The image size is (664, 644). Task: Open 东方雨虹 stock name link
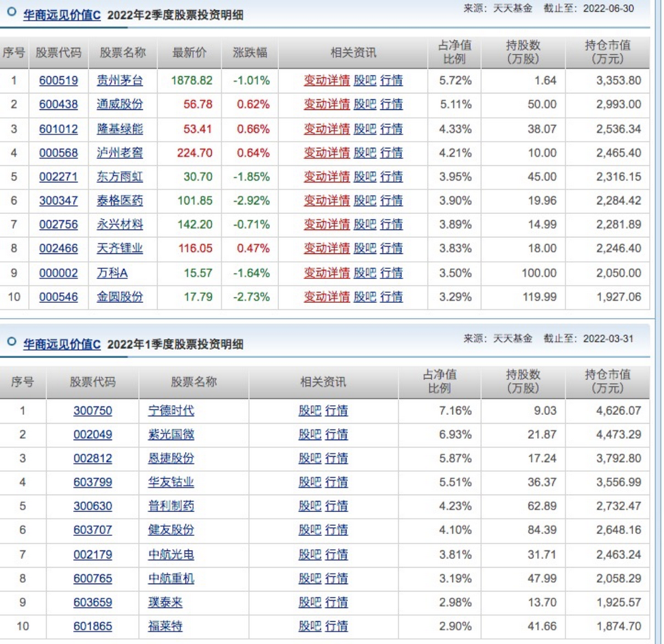(120, 177)
